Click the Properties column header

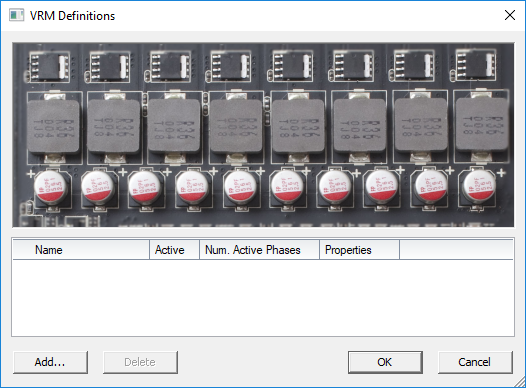click(x=359, y=250)
